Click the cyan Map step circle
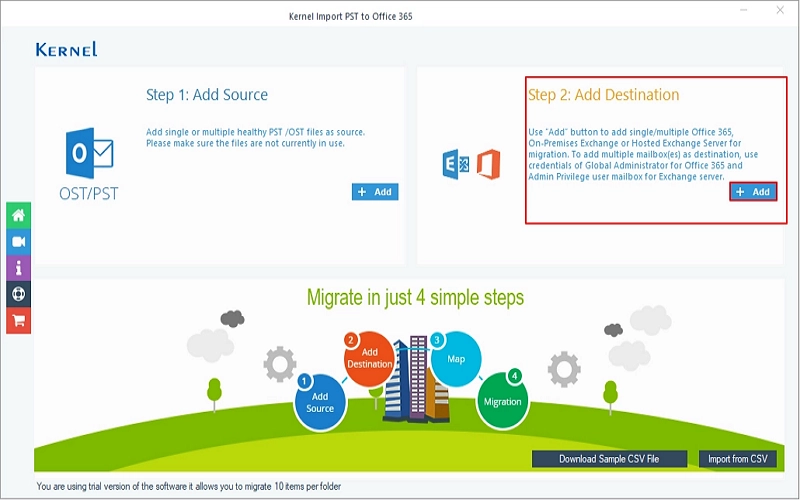Viewport: 800px width, 500px height. tap(456, 359)
